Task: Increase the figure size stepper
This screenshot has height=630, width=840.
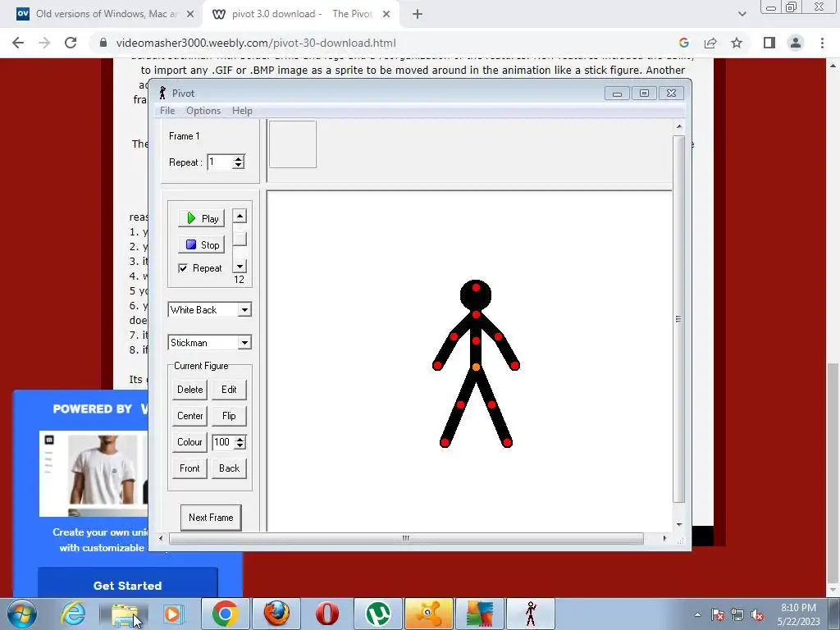Action: pyautogui.click(x=240, y=439)
